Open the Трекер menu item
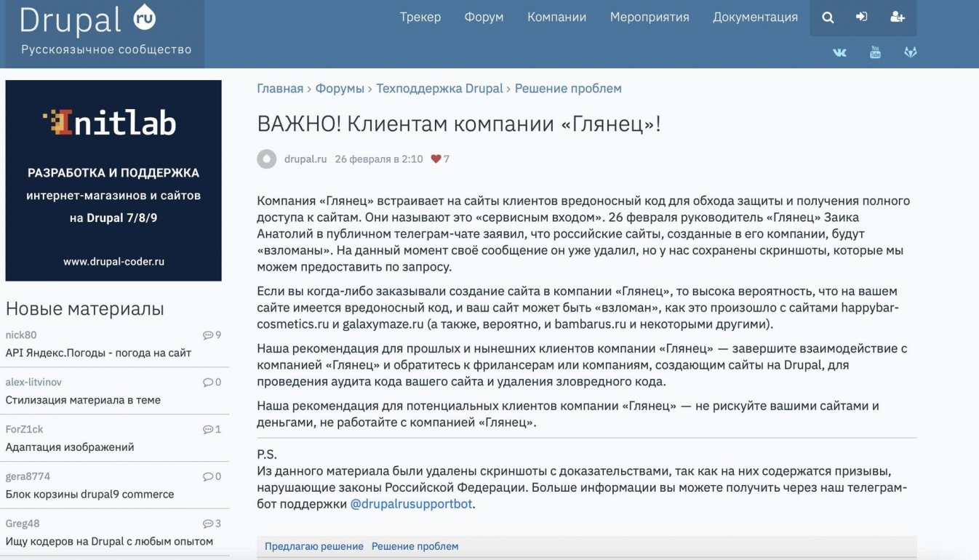This screenshot has height=560, width=979. (420, 17)
